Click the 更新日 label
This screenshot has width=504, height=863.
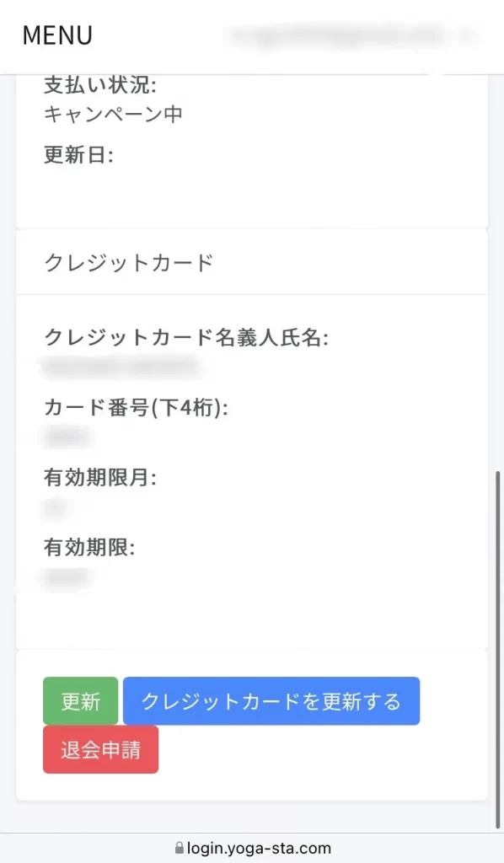(78, 155)
